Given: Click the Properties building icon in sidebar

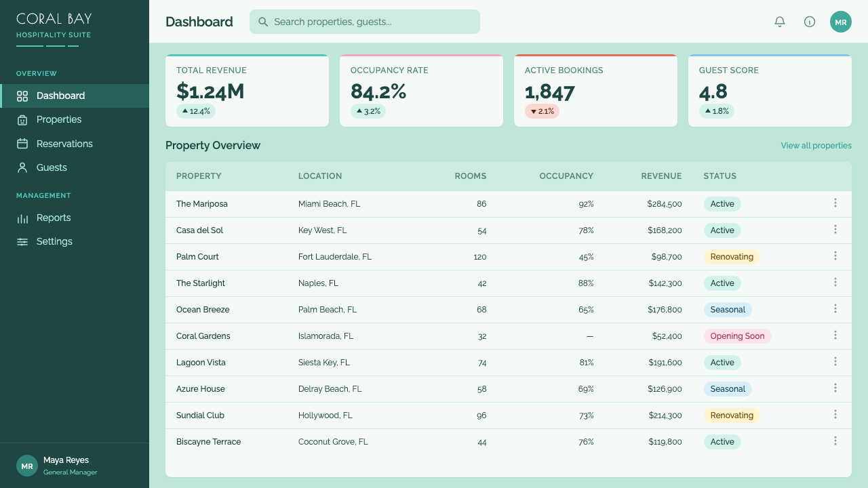Looking at the screenshot, I should point(22,120).
